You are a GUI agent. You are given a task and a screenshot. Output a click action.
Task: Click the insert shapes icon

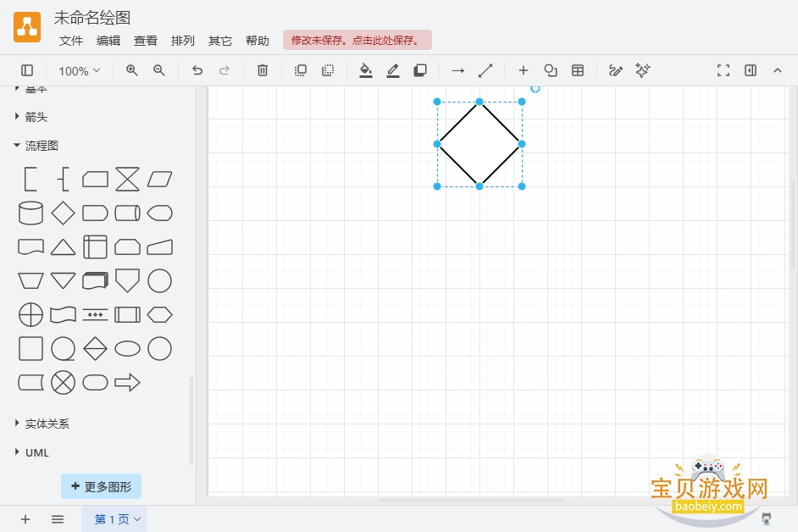click(550, 70)
